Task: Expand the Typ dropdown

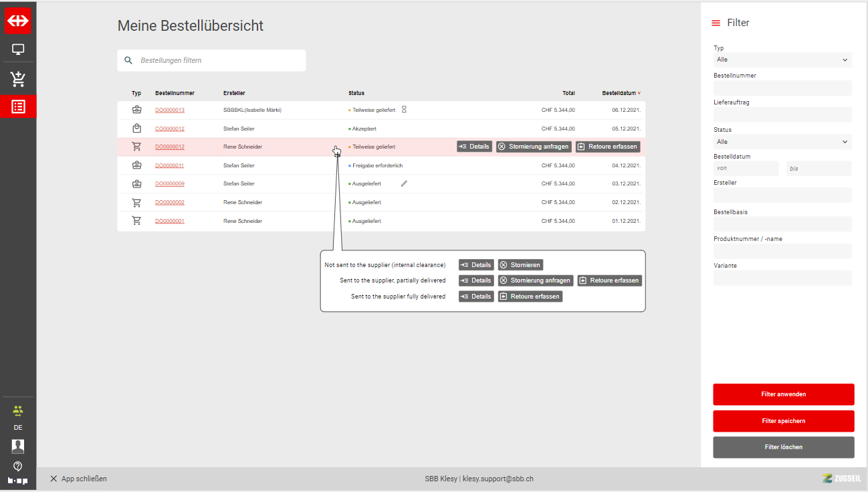Action: click(782, 60)
